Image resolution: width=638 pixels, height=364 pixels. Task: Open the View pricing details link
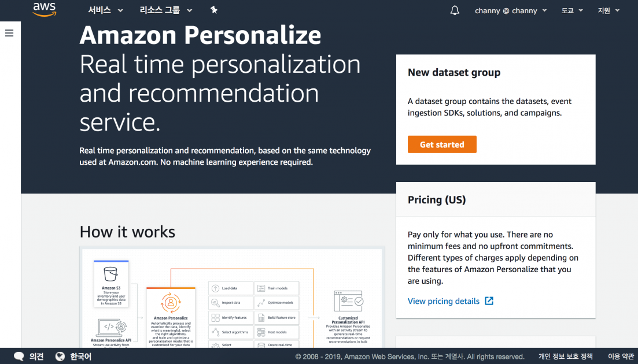point(445,300)
